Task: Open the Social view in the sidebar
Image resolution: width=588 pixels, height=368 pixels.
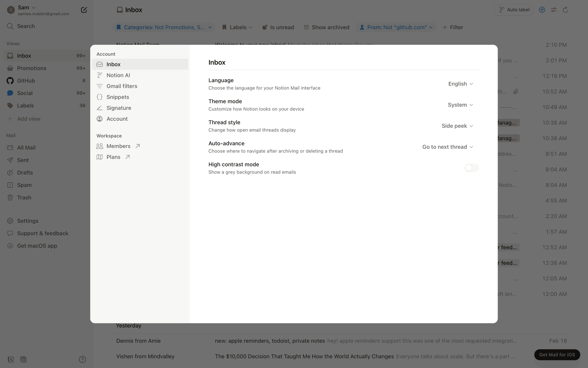Action: (x=47, y=93)
